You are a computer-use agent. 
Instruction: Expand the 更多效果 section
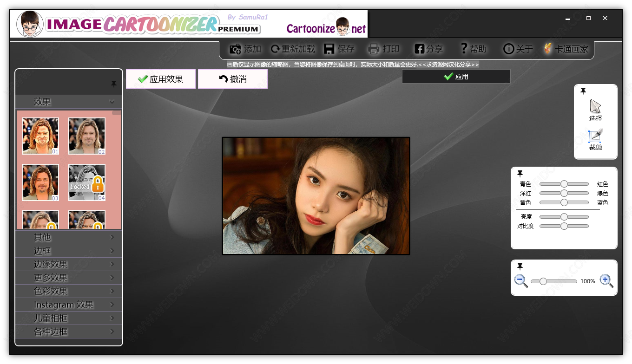pyautogui.click(x=69, y=278)
